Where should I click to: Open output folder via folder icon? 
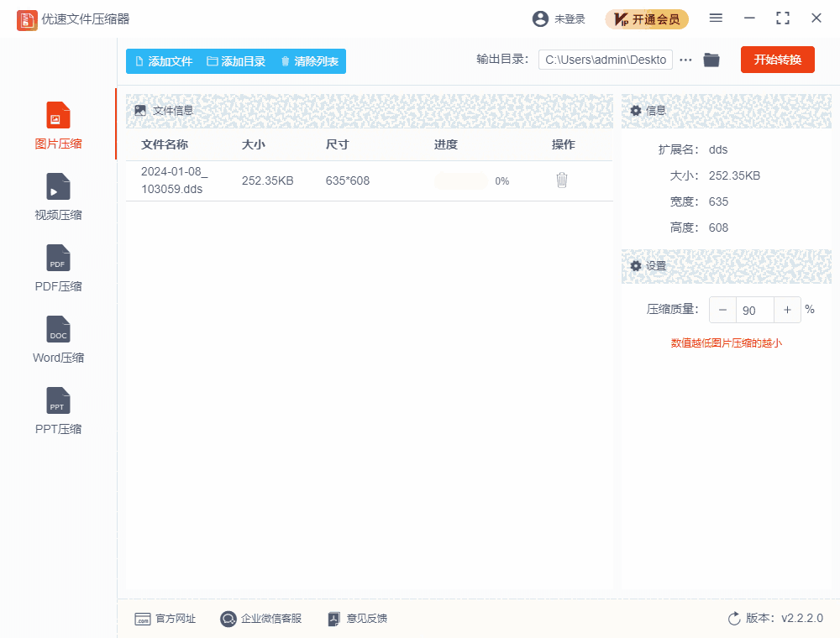click(711, 60)
